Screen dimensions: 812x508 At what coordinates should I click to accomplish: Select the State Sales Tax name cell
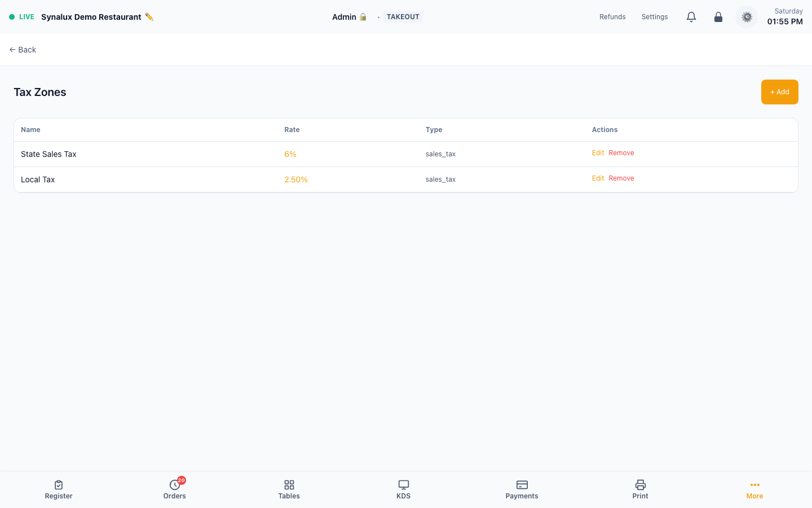tap(48, 154)
